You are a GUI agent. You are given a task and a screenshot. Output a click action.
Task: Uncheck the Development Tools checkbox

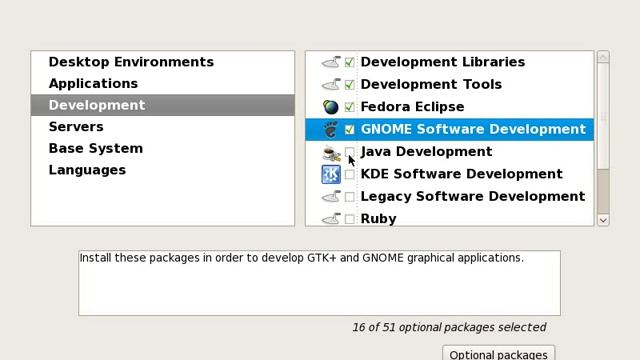(349, 84)
